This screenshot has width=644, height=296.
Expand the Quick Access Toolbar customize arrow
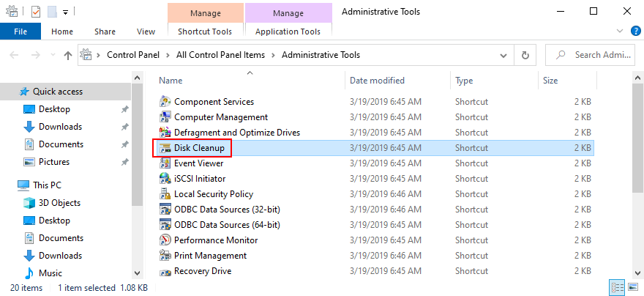click(65, 12)
